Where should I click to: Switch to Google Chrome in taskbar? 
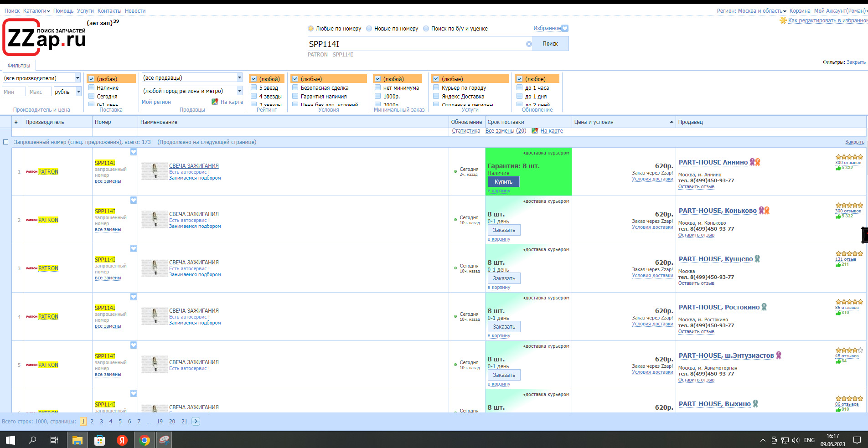click(145, 440)
